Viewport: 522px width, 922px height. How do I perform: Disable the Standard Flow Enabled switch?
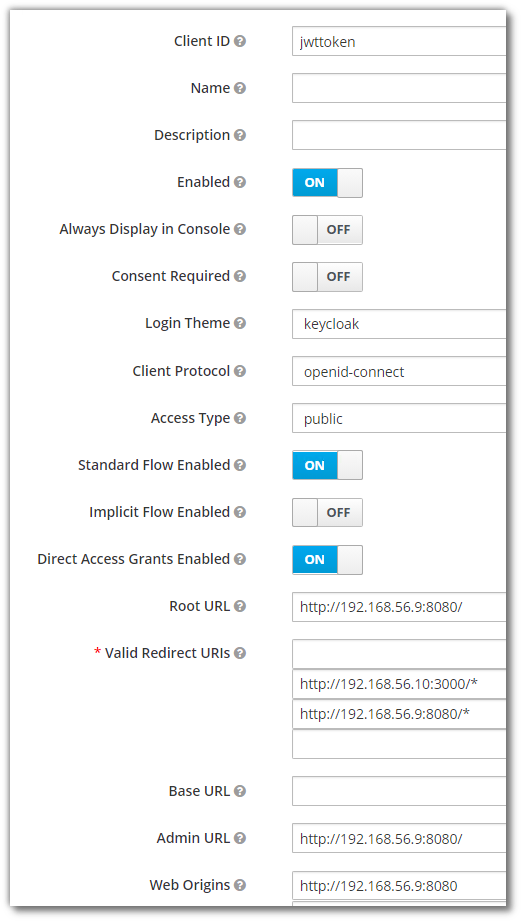pos(327,465)
